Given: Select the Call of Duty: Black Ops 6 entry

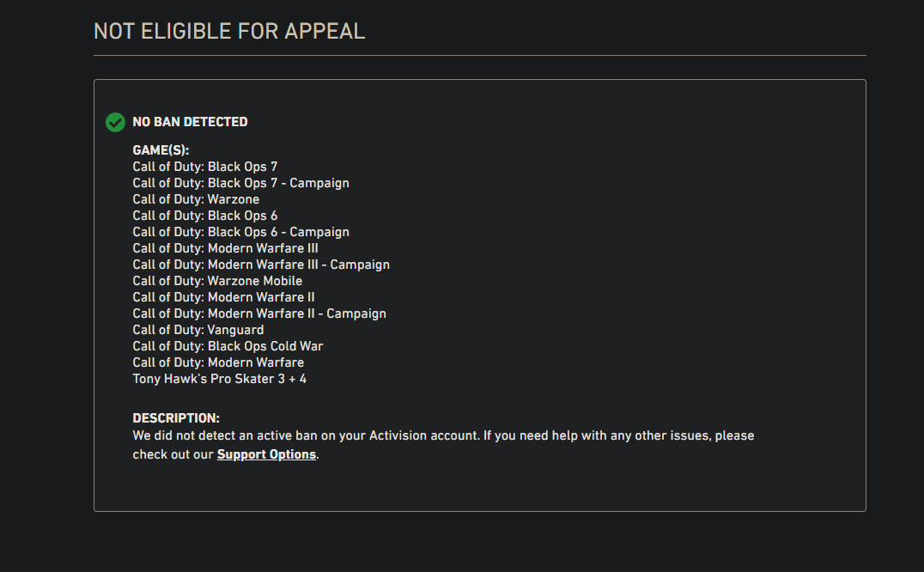Looking at the screenshot, I should click(204, 216).
